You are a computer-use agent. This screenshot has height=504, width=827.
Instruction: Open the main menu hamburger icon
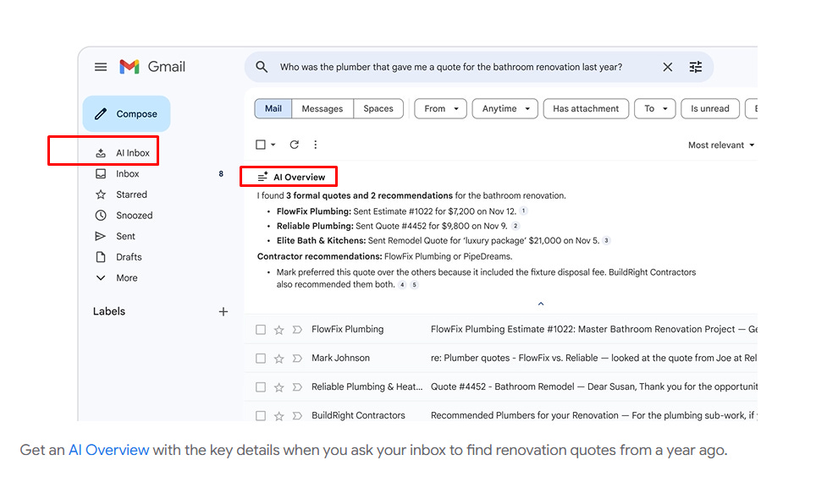pyautogui.click(x=101, y=67)
